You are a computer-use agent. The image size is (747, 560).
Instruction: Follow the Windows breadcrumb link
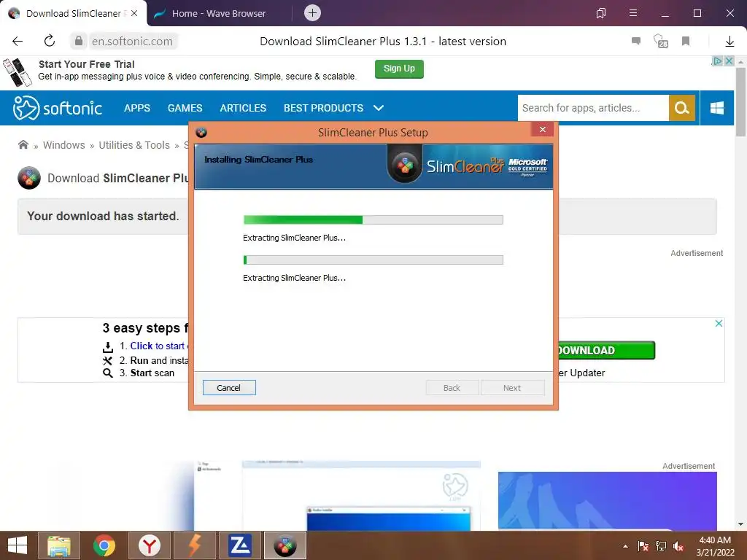click(64, 145)
